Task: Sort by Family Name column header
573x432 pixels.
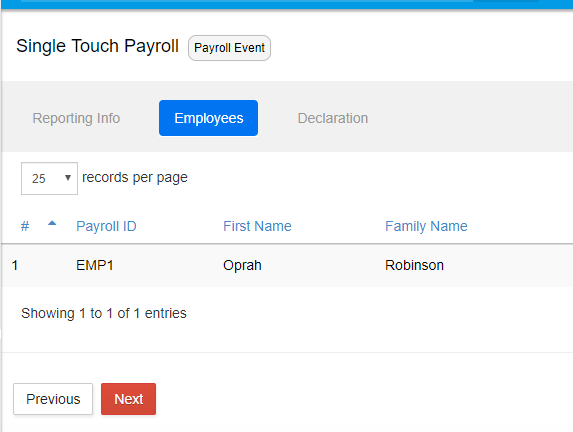Action: pyautogui.click(x=426, y=226)
